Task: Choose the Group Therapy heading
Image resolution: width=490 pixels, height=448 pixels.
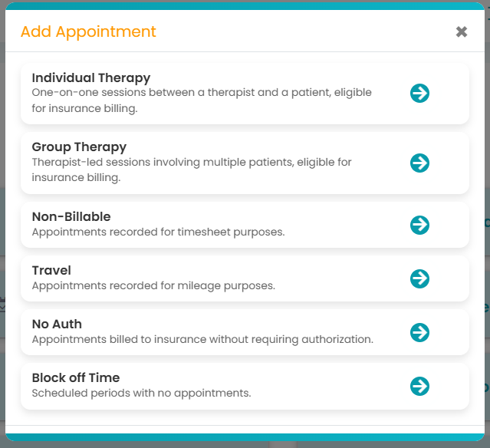Action: (x=79, y=147)
